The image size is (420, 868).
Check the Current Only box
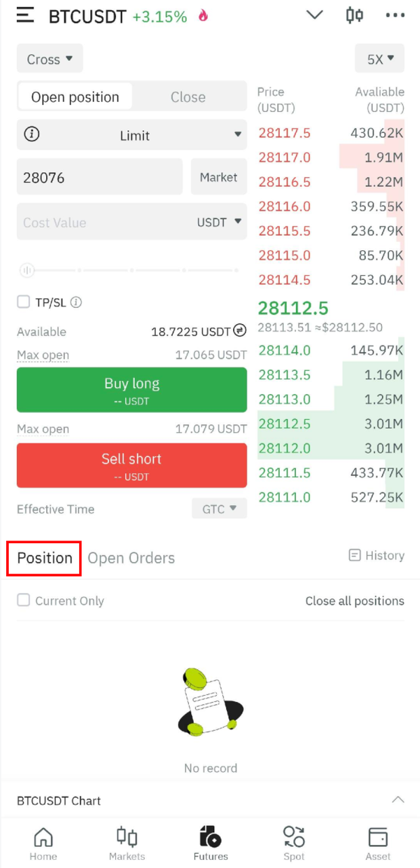(24, 600)
